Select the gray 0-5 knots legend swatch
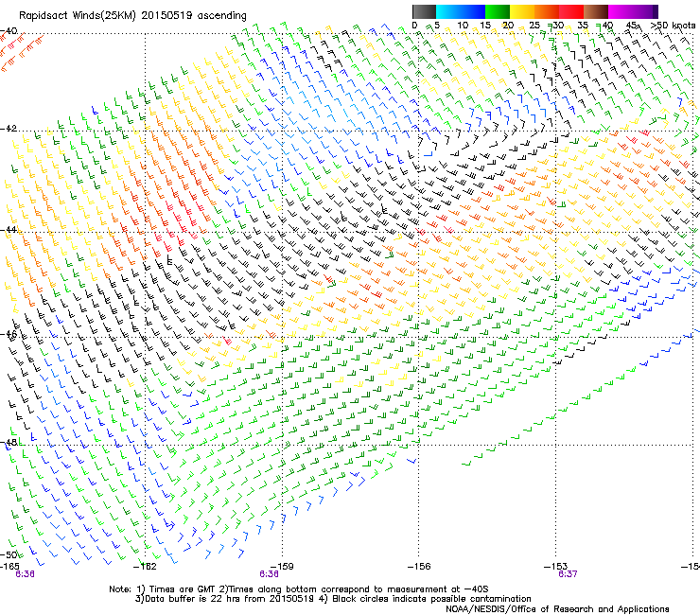700x615 pixels. [x=424, y=11]
